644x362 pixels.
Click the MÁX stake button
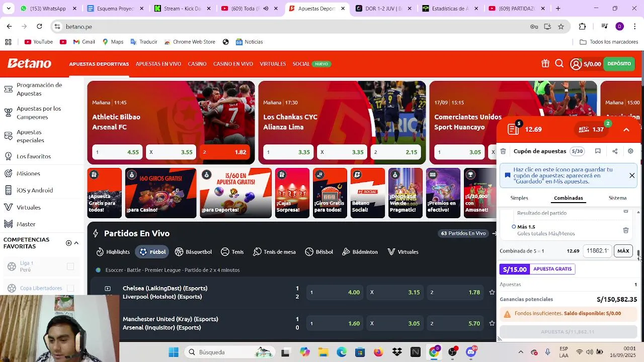[623, 251]
